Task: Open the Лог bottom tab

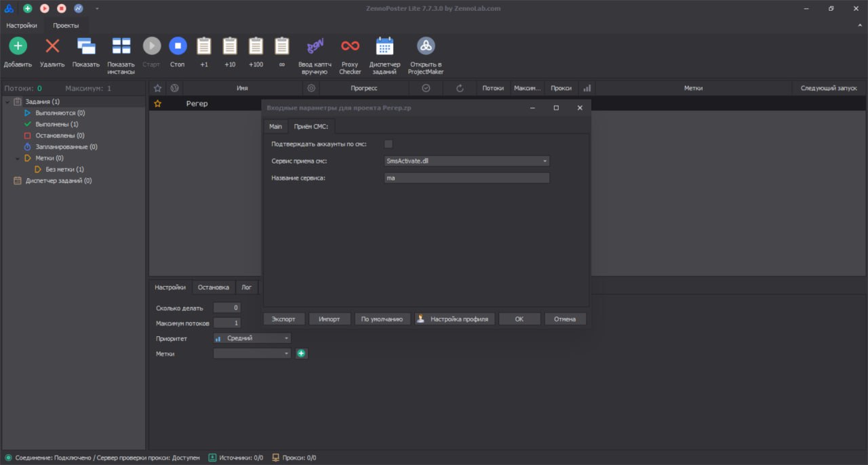Action: click(x=247, y=287)
